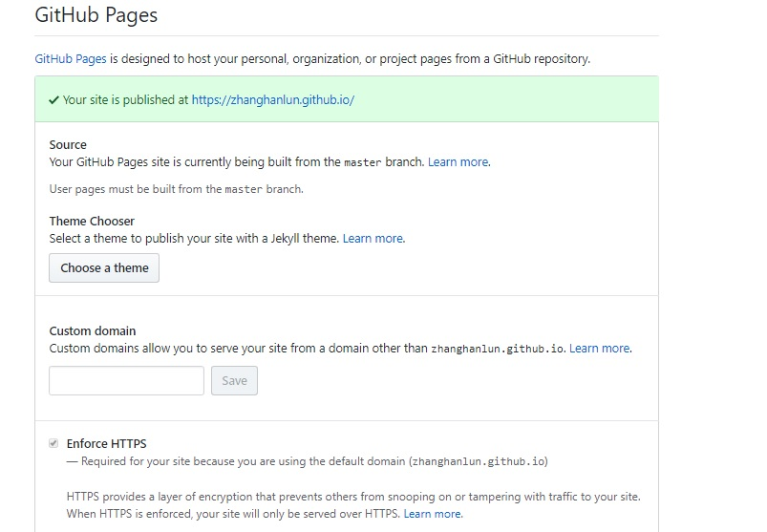Click the Enforce HTTPS label text
This screenshot has height=532, width=767.
(107, 443)
